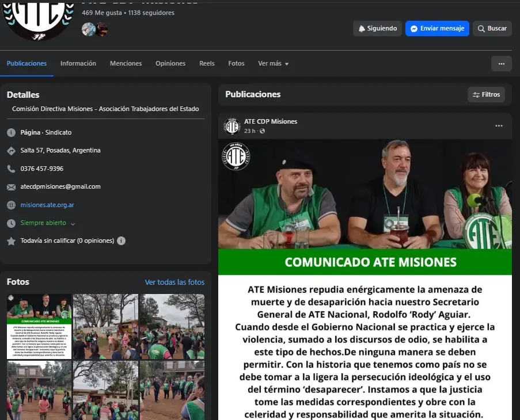Open the Comunicado ATE Misiones post image
The image size is (520, 420).
(x=365, y=280)
